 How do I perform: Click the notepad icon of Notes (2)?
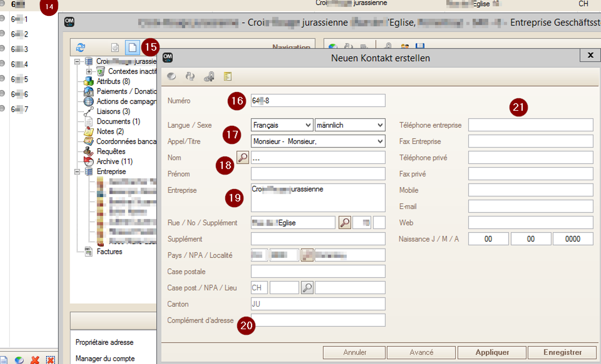point(88,131)
